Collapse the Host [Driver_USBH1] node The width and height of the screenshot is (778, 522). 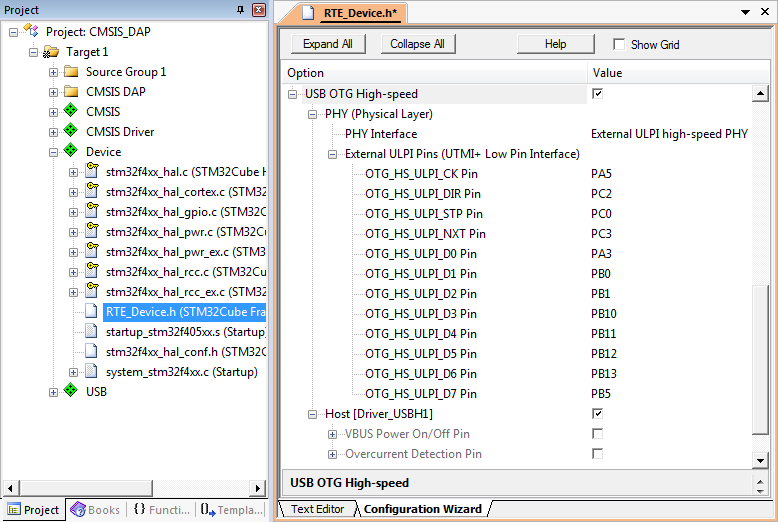[313, 414]
